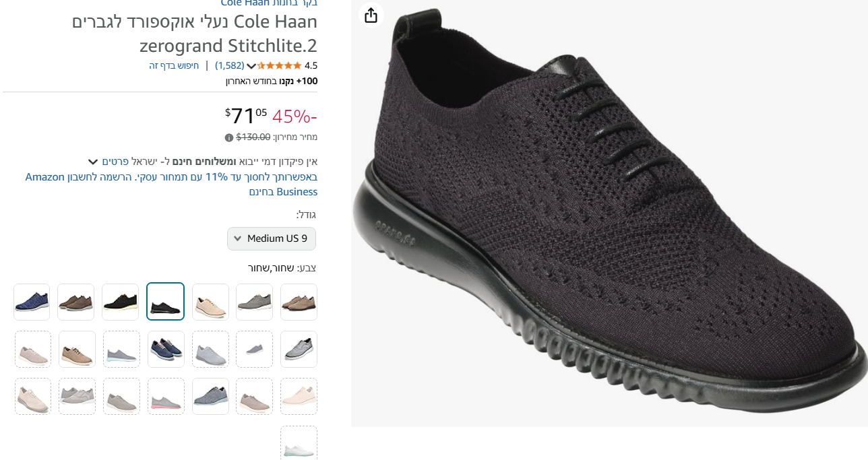The image size is (868, 460).
Task: Open the Medium US 9 size dropdown
Action: coord(272,238)
